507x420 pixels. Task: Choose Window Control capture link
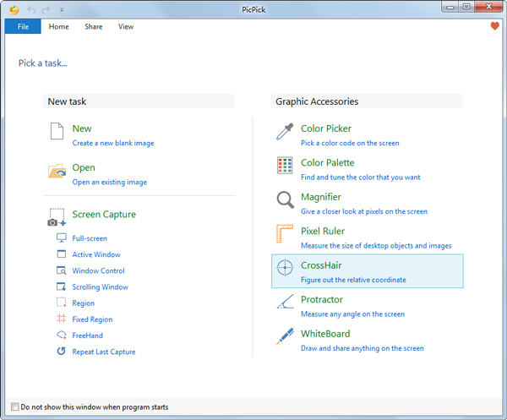(98, 270)
